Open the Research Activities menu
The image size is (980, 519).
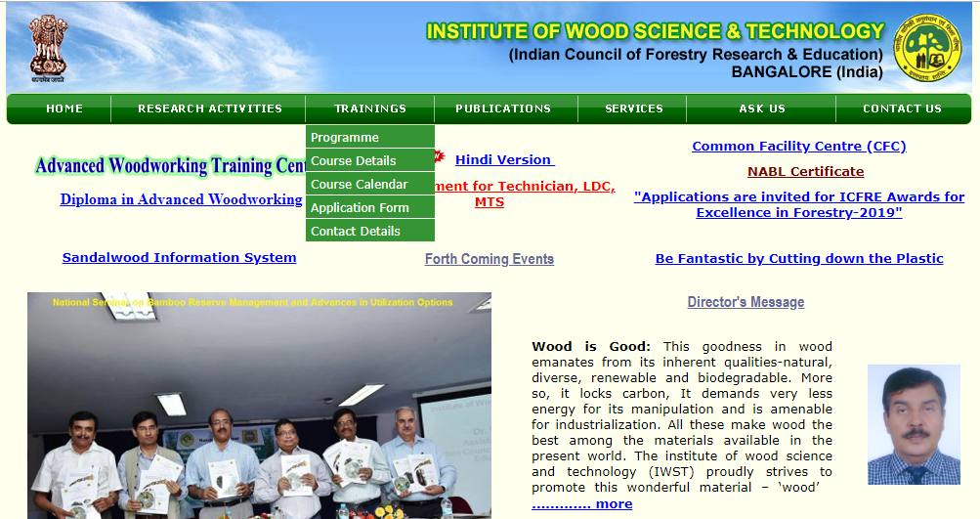(x=209, y=108)
